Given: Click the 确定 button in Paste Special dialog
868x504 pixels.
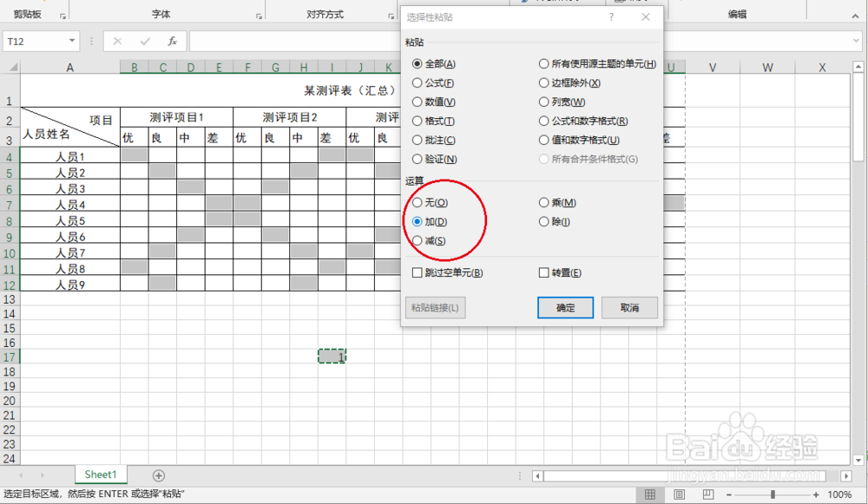Looking at the screenshot, I should 565,307.
